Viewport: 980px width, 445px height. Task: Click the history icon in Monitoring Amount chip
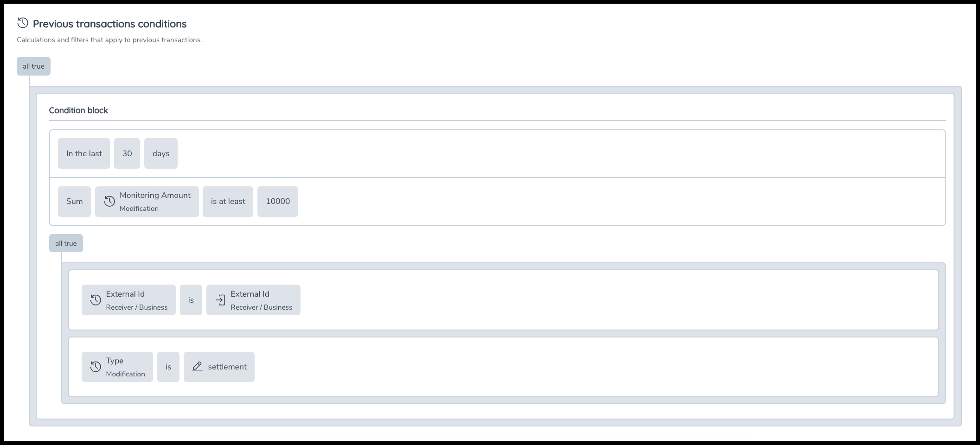click(x=109, y=201)
